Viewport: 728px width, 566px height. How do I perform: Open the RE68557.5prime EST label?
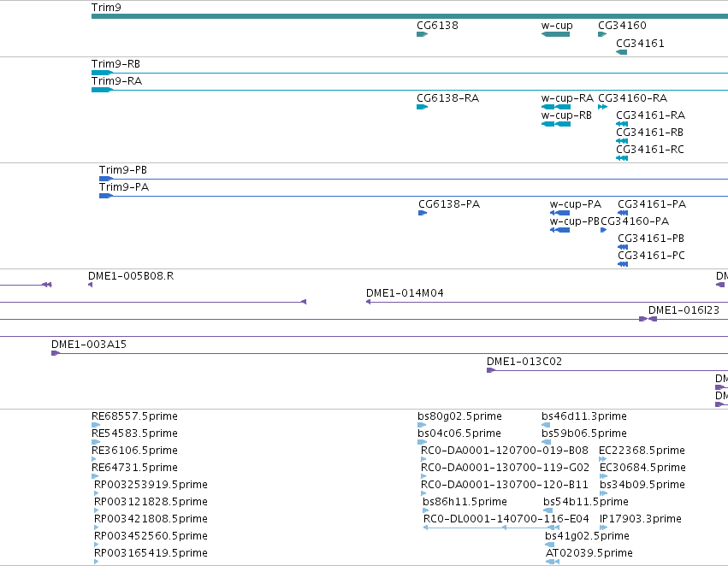click(x=134, y=416)
